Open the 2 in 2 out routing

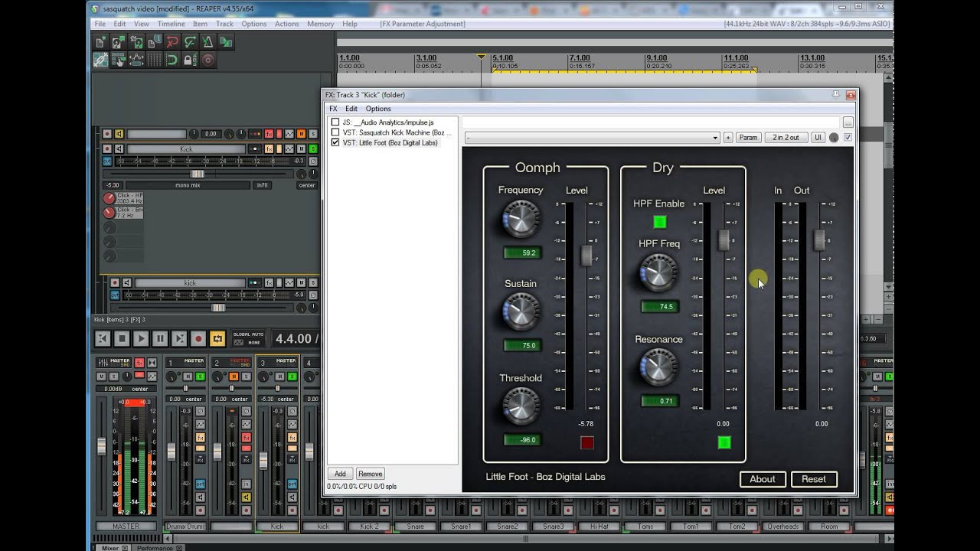[786, 138]
